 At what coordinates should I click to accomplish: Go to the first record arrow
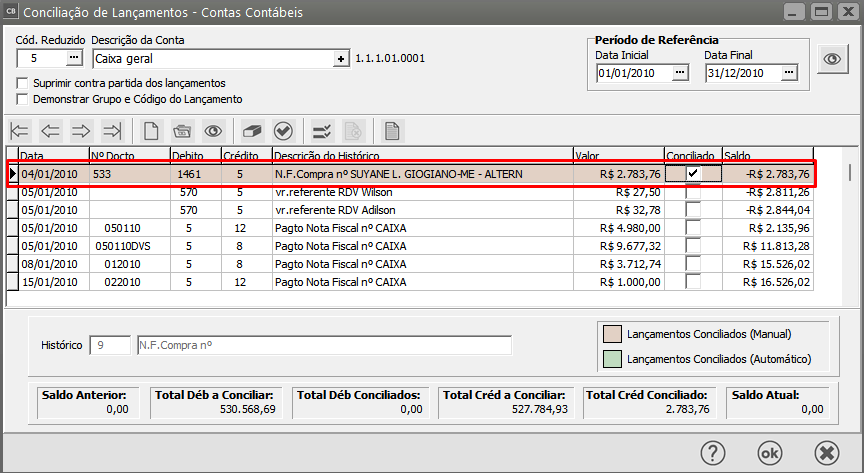(20, 131)
